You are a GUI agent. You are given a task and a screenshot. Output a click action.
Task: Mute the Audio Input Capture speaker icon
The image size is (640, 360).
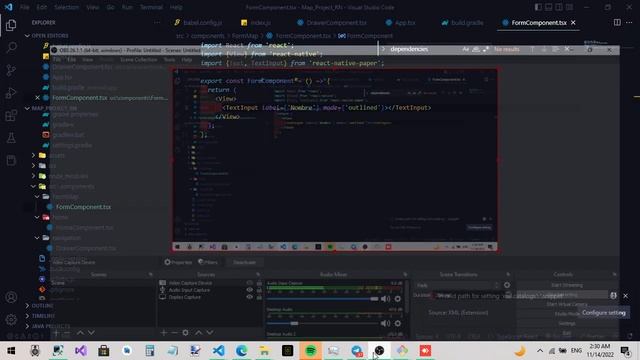click(385, 299)
